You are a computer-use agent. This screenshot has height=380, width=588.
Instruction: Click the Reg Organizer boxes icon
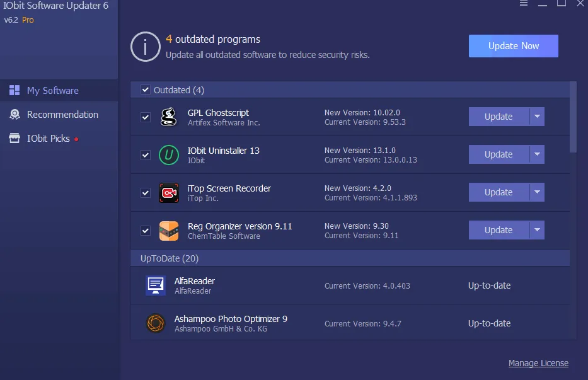pyautogui.click(x=168, y=230)
